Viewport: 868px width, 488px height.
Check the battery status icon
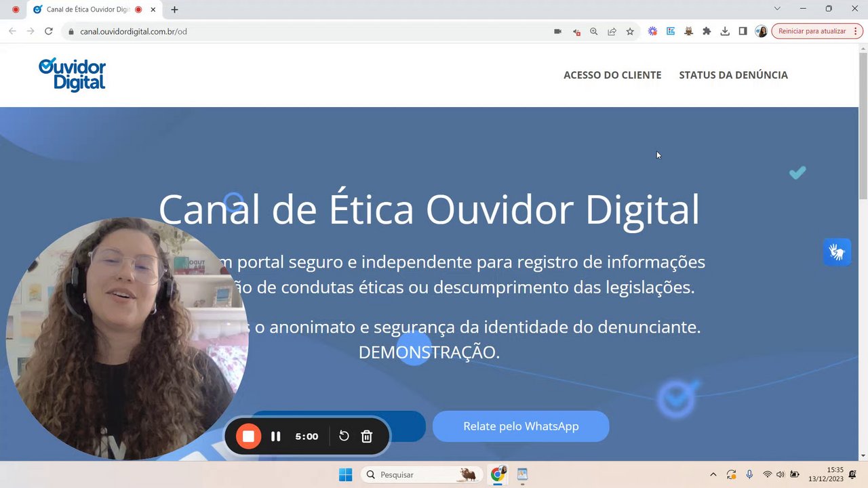pos(794,474)
